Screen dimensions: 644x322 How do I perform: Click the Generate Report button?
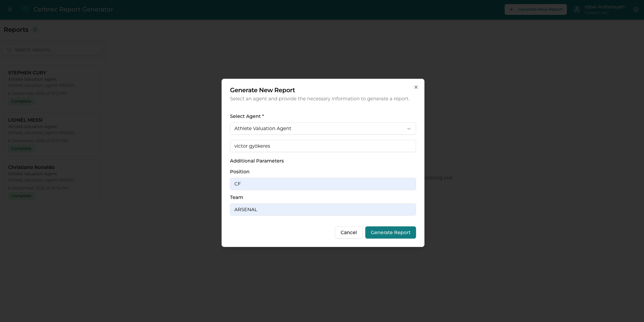391,232
